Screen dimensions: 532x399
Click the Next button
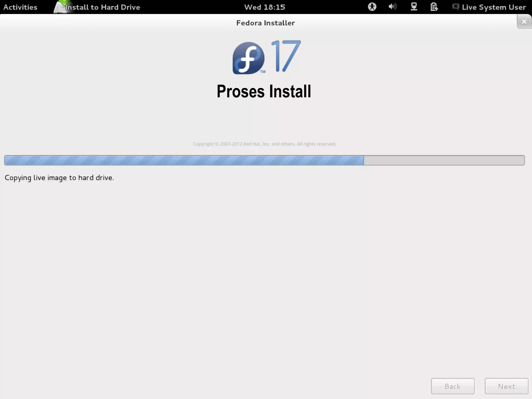coord(507,386)
